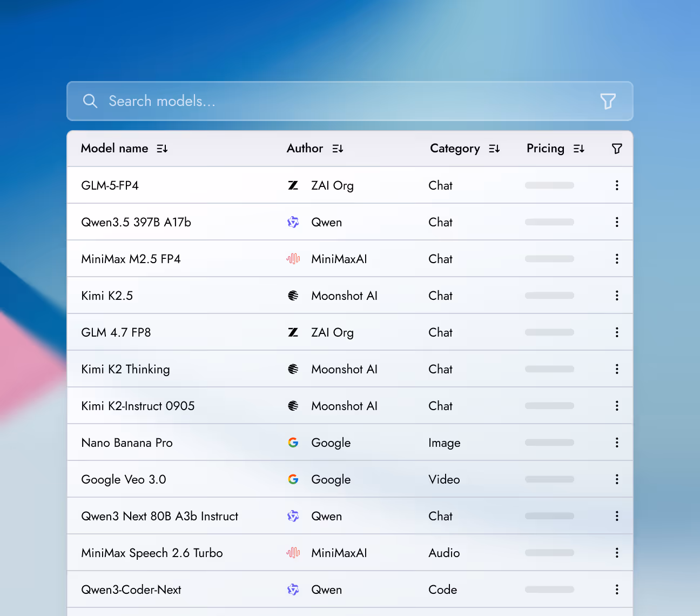This screenshot has width=700, height=616.
Task: Sort by Author column
Action: tap(338, 149)
